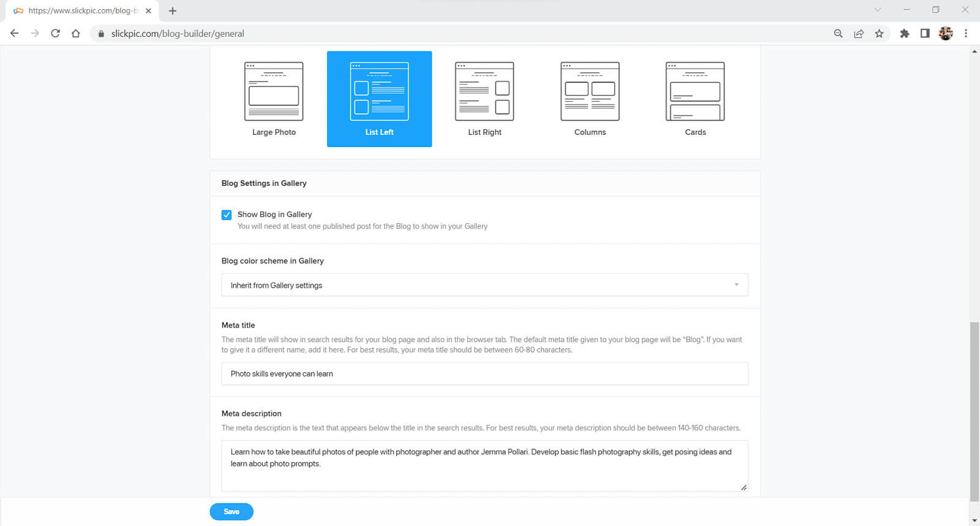Reload the page with the refresh icon
The width and height of the screenshot is (980, 526).
click(55, 34)
